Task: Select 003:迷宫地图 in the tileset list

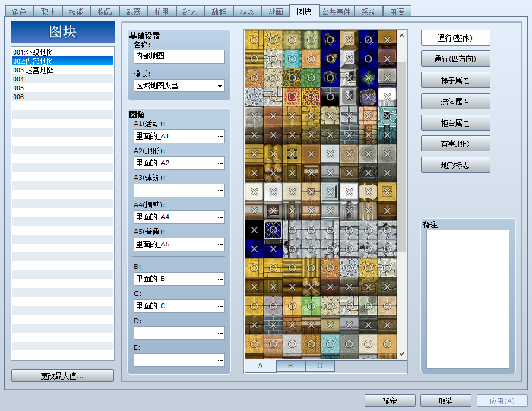Action: pos(62,70)
